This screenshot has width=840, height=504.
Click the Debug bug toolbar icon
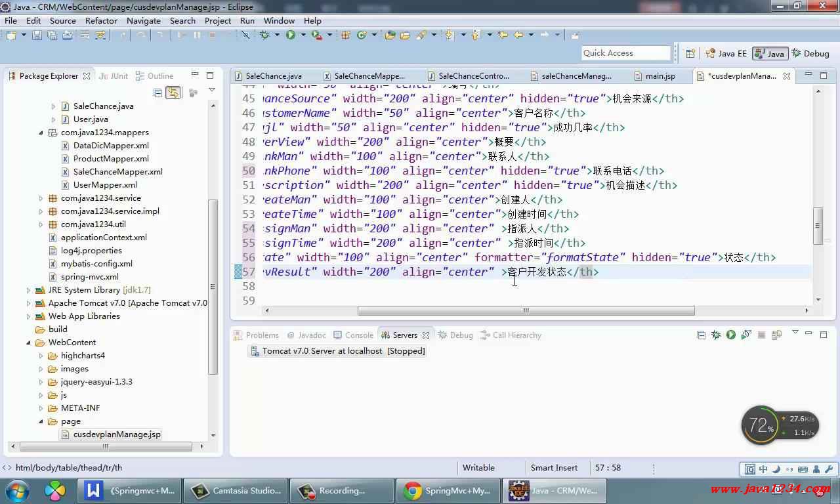[x=264, y=35]
